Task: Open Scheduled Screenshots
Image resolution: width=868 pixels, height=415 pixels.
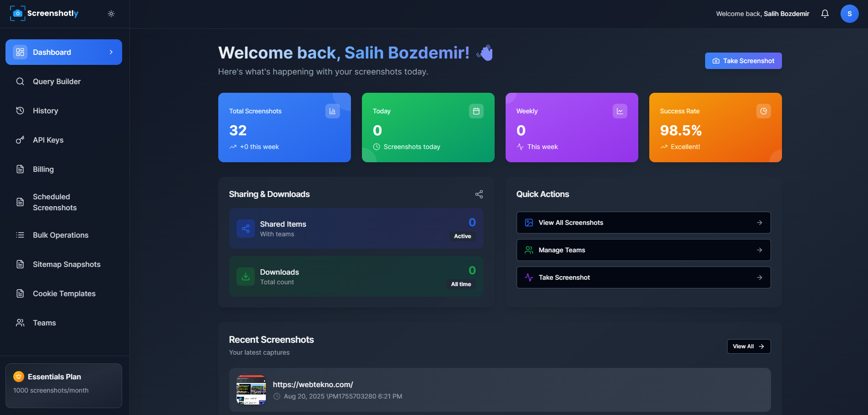Action: [64, 202]
